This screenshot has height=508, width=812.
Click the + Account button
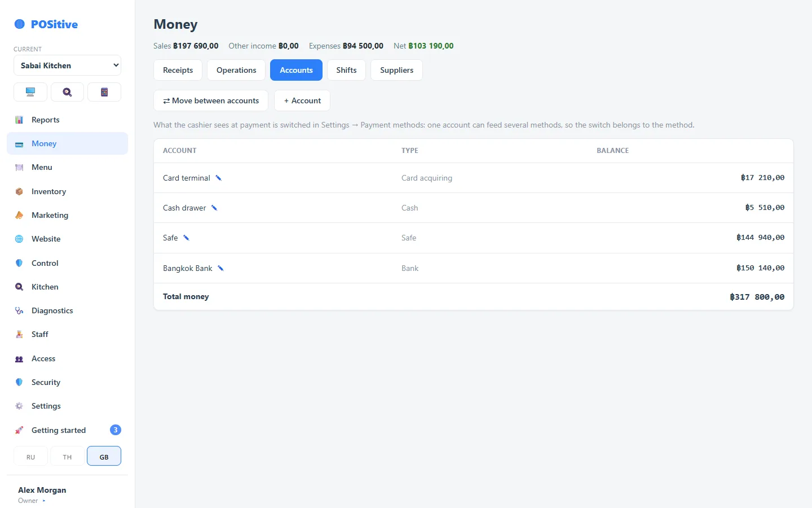click(302, 100)
